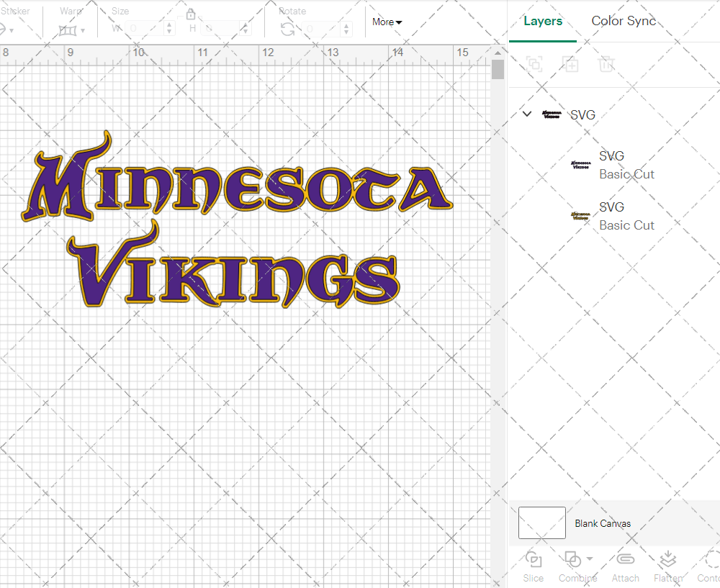The image size is (720, 588).
Task: Open the Warp dropdown
Action: click(71, 30)
